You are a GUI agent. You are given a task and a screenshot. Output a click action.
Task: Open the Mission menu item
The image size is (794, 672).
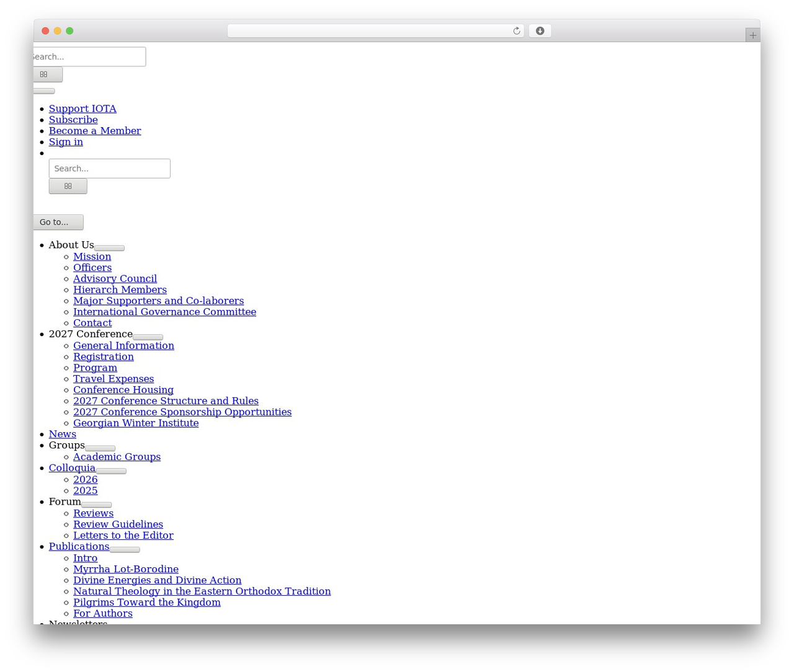[92, 257]
